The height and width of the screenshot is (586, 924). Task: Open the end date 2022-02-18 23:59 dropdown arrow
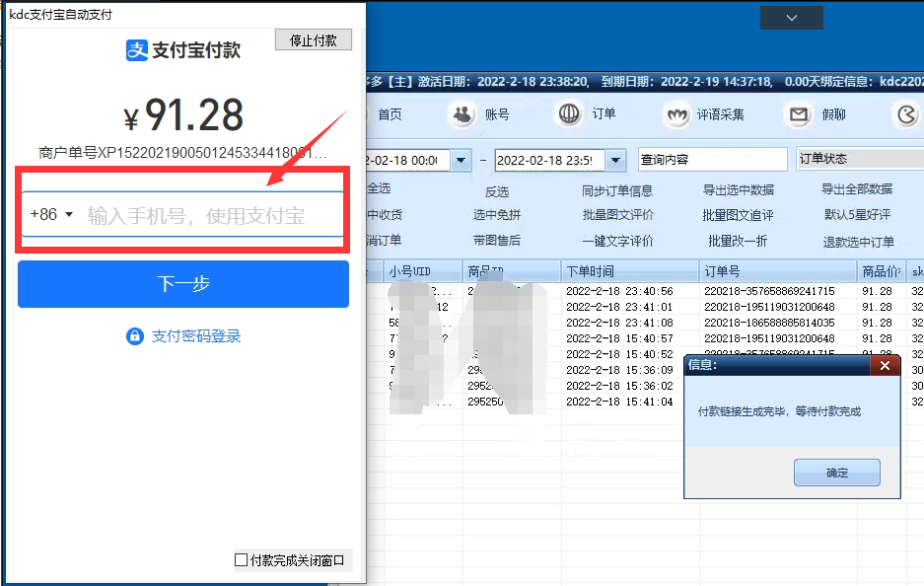615,160
